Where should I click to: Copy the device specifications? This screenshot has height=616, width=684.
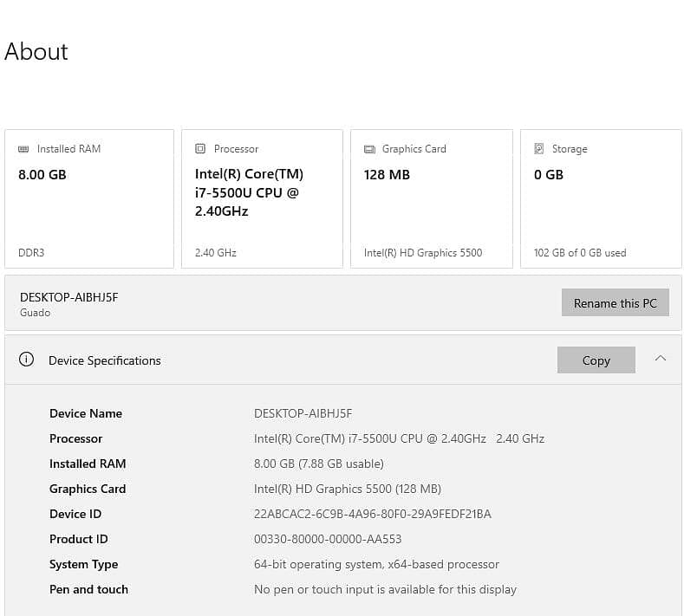coord(596,360)
